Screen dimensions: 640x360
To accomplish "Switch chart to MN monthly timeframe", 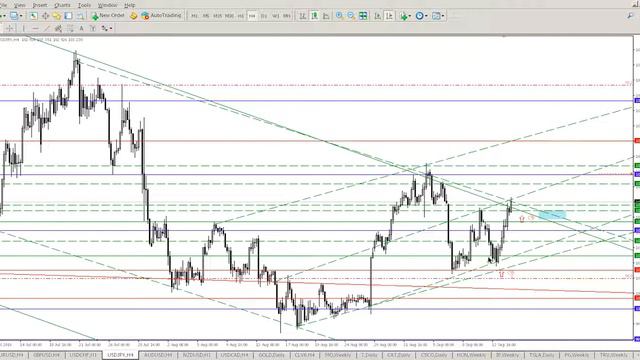I will pyautogui.click(x=287, y=16).
